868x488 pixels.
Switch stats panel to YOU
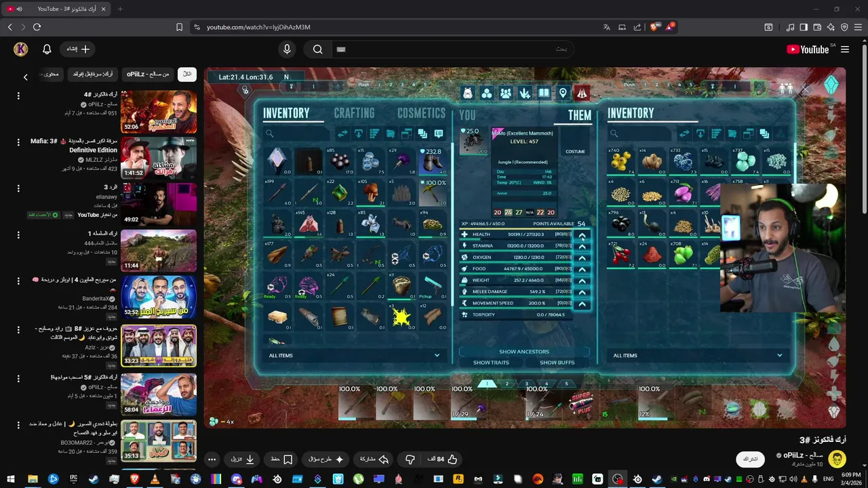click(467, 115)
